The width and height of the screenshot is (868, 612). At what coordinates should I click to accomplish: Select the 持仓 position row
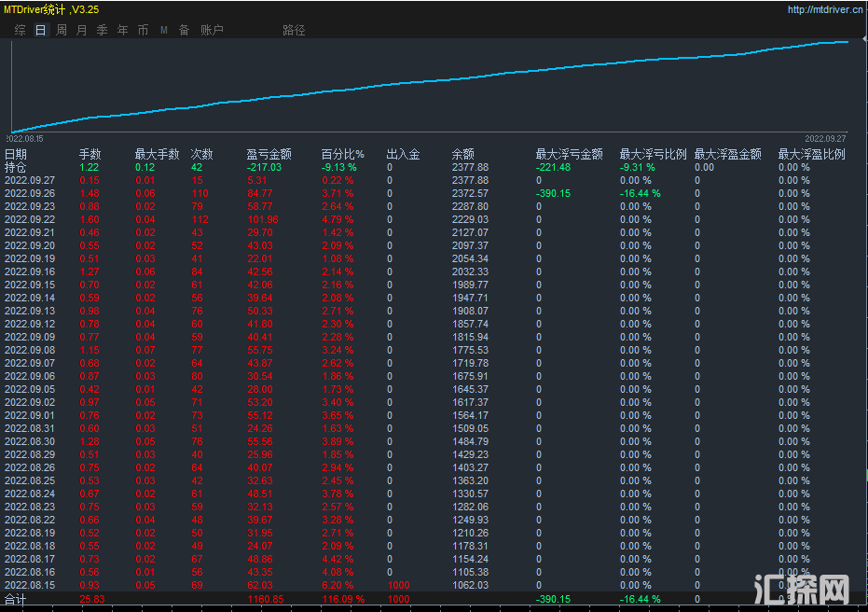pyautogui.click(x=16, y=167)
